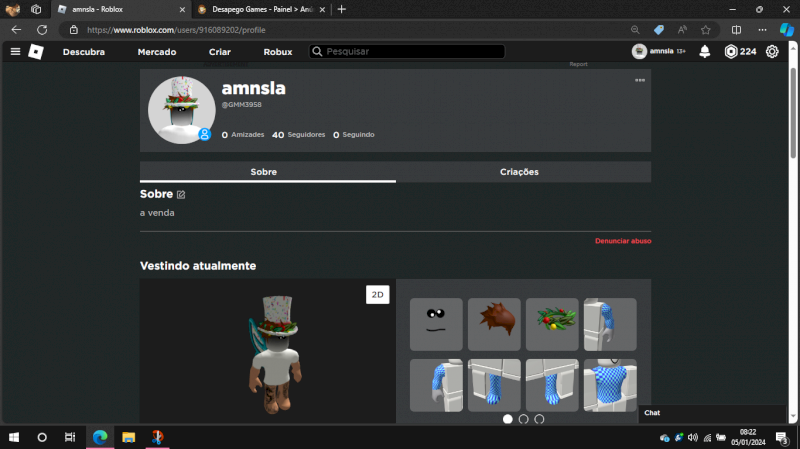Image resolution: width=800 pixels, height=449 pixels.
Task: Open the Robux balance icon showing 224
Action: (x=731, y=52)
